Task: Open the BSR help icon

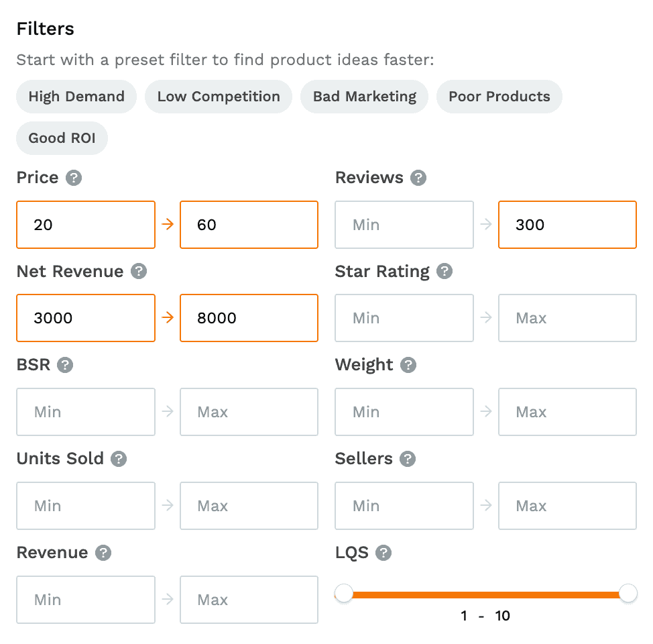Action: [65, 365]
